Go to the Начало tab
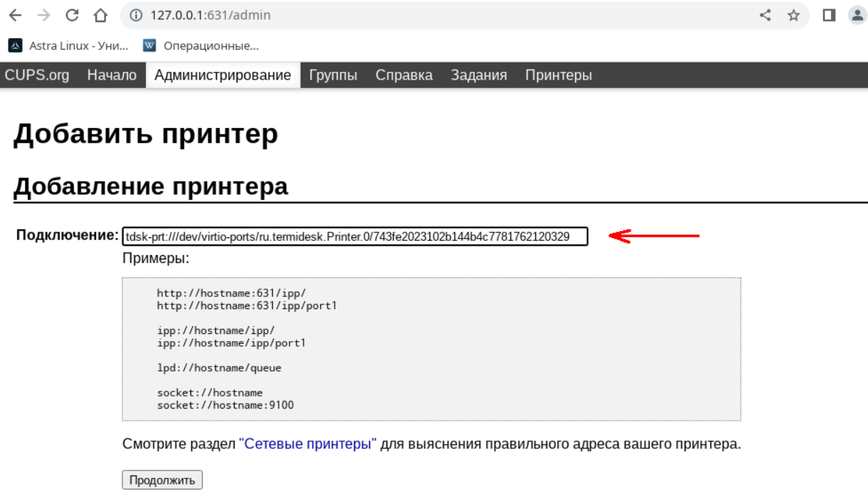Viewport: 868px width, 491px height. (x=112, y=75)
